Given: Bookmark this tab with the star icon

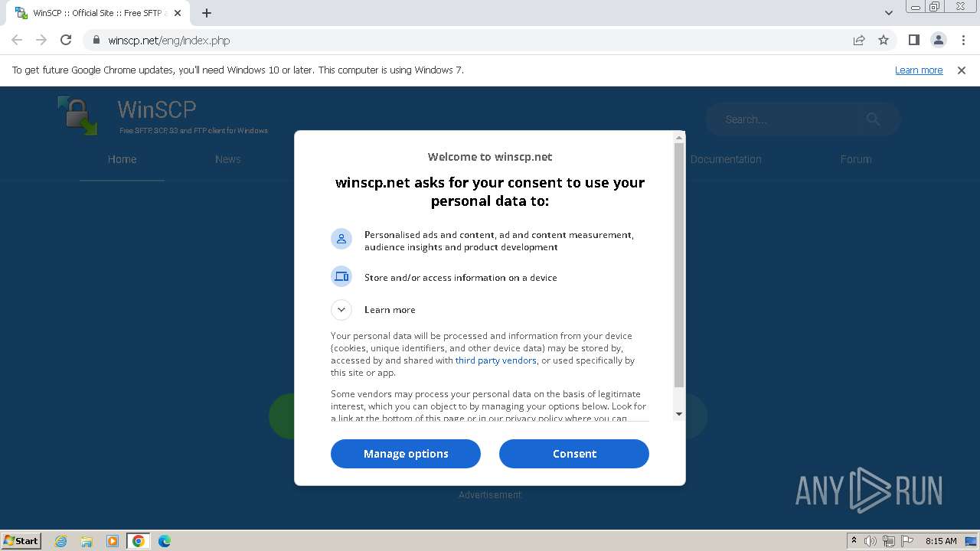Looking at the screenshot, I should (884, 40).
